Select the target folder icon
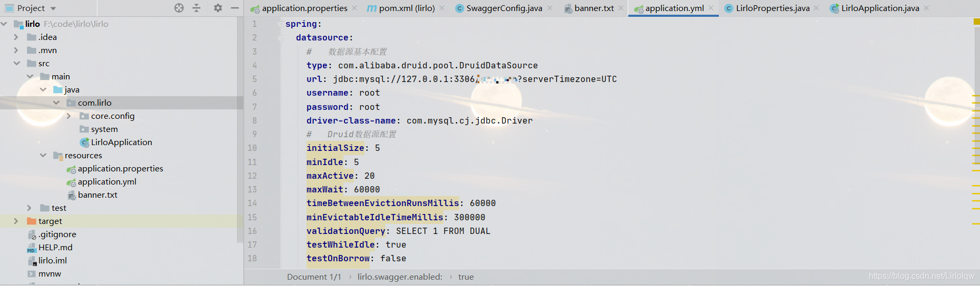 tap(32, 221)
